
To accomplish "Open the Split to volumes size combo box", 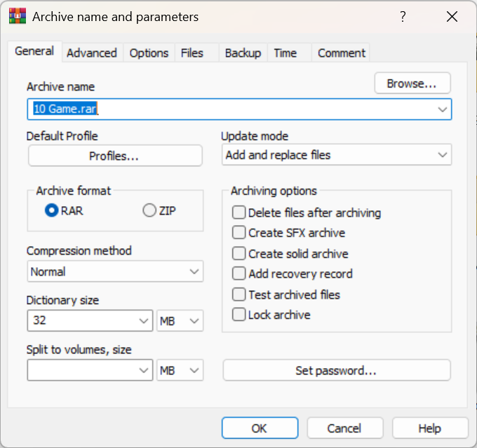I will 90,370.
